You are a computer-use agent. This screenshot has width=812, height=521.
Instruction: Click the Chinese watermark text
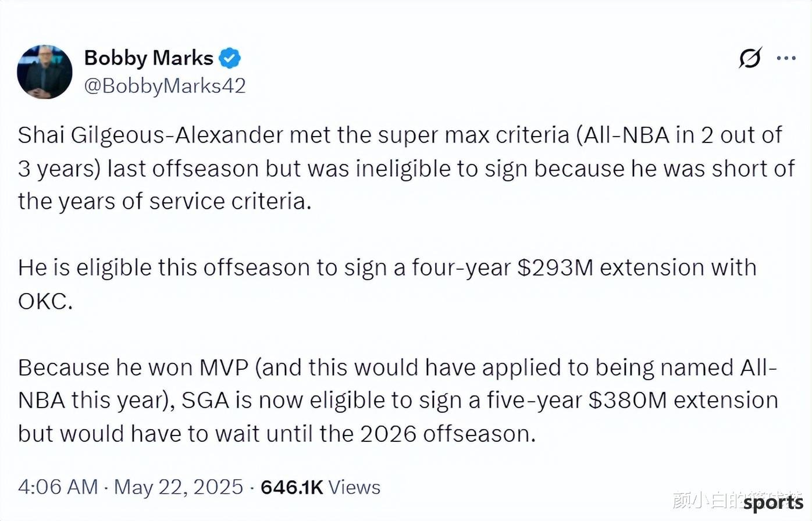click(x=708, y=500)
